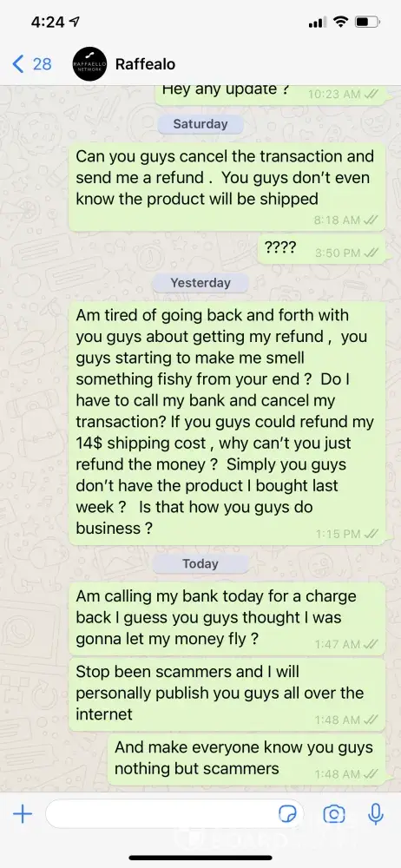Image resolution: width=401 pixels, height=868 pixels.
Task: Tap the plus attachment icon
Action: pos(23,814)
